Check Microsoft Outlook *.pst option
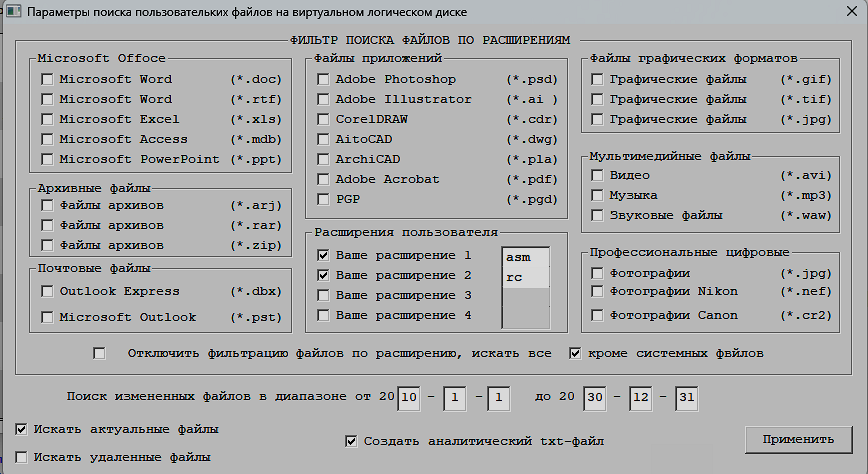 pos(48,317)
